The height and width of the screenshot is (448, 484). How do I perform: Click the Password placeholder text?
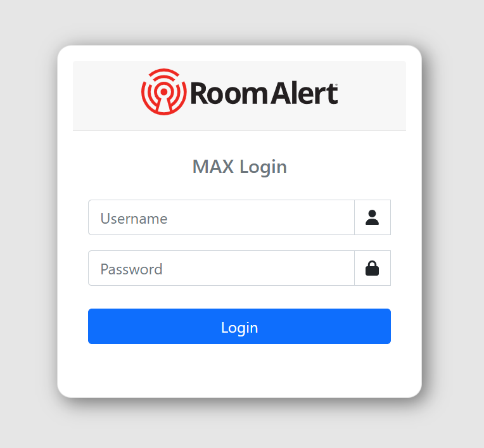point(132,269)
